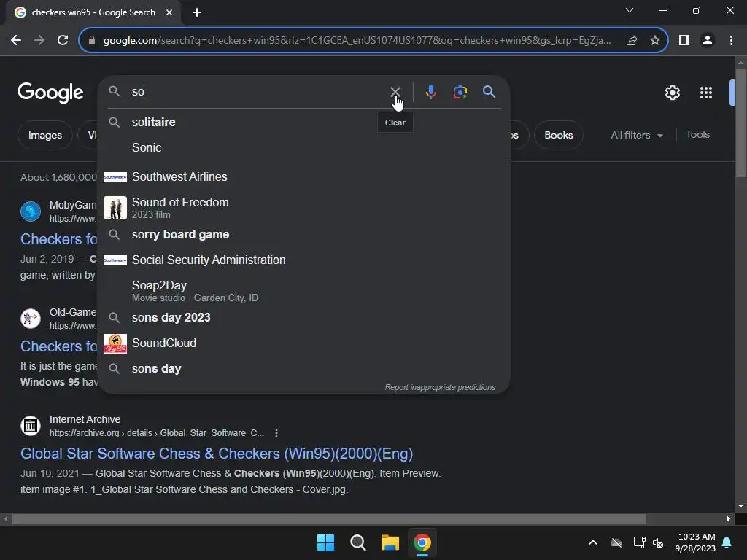Click the Chrome taskbar icon
The width and height of the screenshot is (747, 560).
point(422,542)
